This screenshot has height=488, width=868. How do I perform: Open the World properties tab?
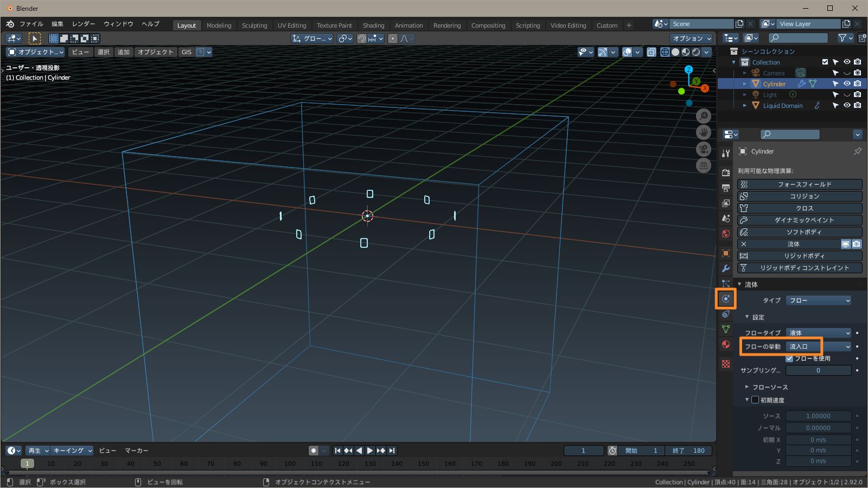pos(726,234)
